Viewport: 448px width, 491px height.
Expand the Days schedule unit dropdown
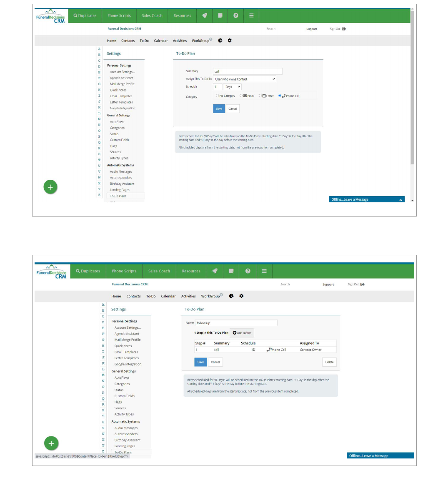tap(233, 87)
